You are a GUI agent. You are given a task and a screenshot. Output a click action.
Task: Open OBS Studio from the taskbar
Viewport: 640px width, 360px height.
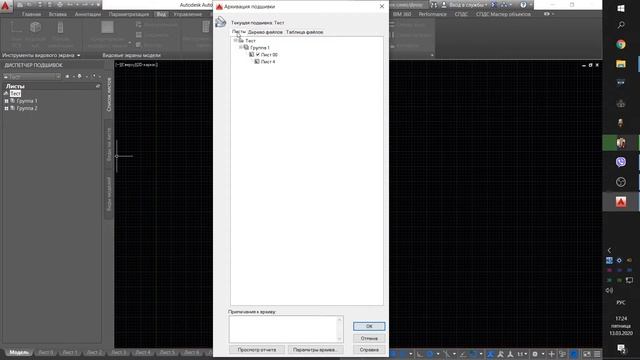621,182
